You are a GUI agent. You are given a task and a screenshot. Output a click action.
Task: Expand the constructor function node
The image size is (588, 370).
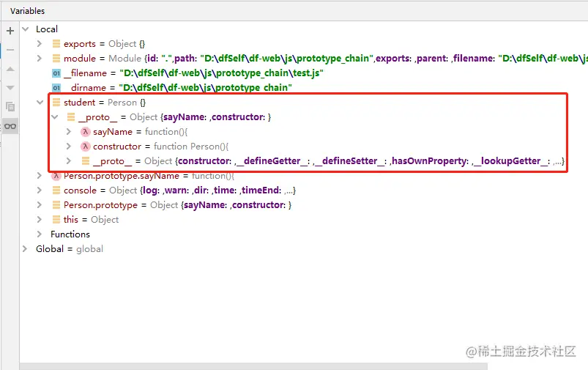(69, 146)
